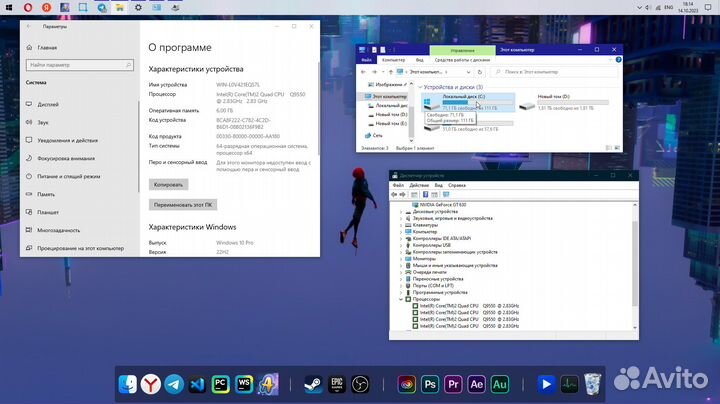Open the Файл tab in Explorer

tap(366, 60)
